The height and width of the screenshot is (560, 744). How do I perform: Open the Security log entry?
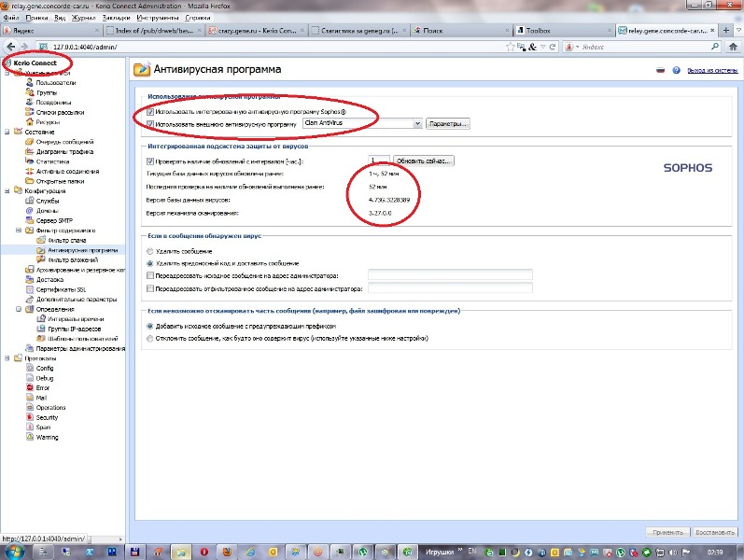(47, 417)
